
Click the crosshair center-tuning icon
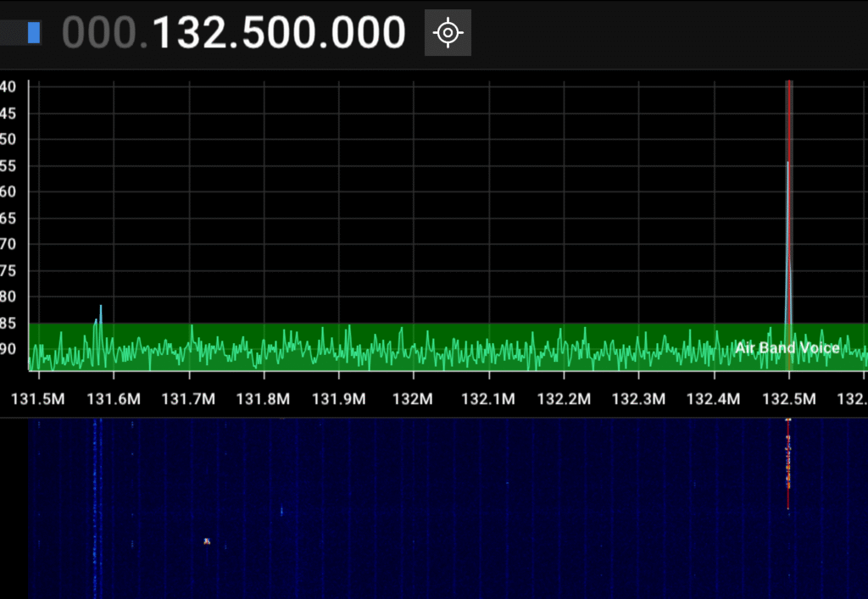(x=448, y=33)
